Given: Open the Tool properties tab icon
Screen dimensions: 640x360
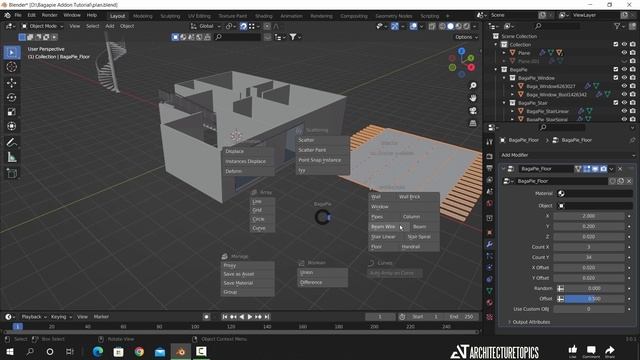Looking at the screenshot, I should point(489,142).
